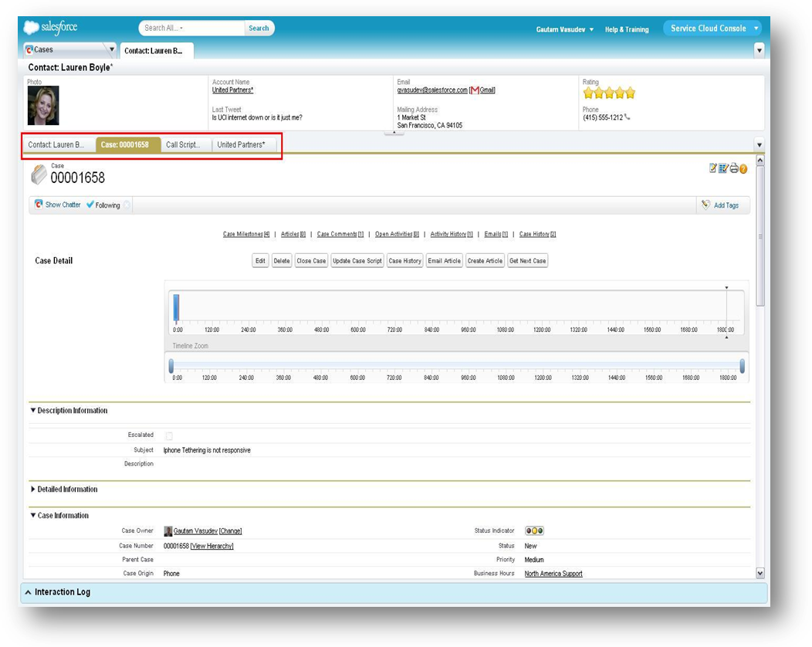Toggle the Escalated checkbox
The width and height of the screenshot is (812, 647).
coord(169,435)
